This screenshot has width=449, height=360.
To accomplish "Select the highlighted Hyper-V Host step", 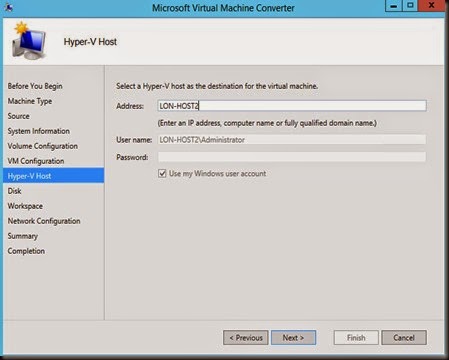I will point(53,176).
